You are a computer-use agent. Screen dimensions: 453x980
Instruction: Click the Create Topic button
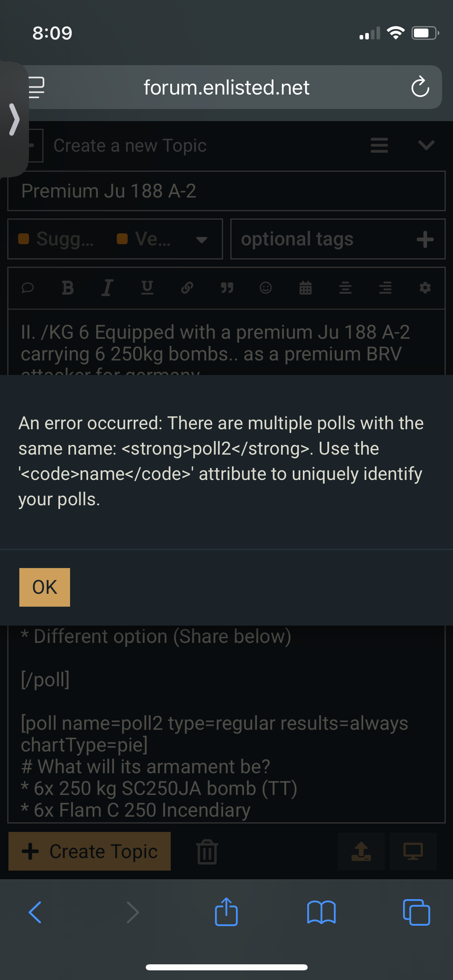point(90,851)
